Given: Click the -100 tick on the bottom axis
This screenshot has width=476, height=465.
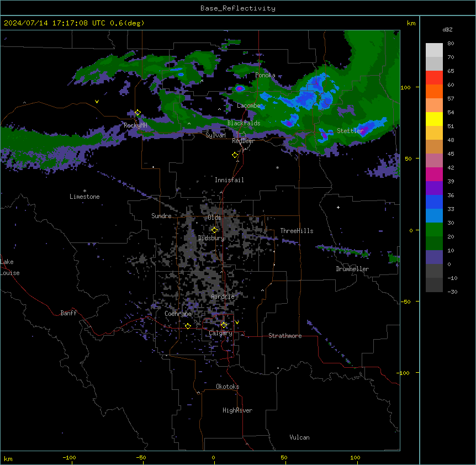Looking at the screenshot, I should 69,458.
